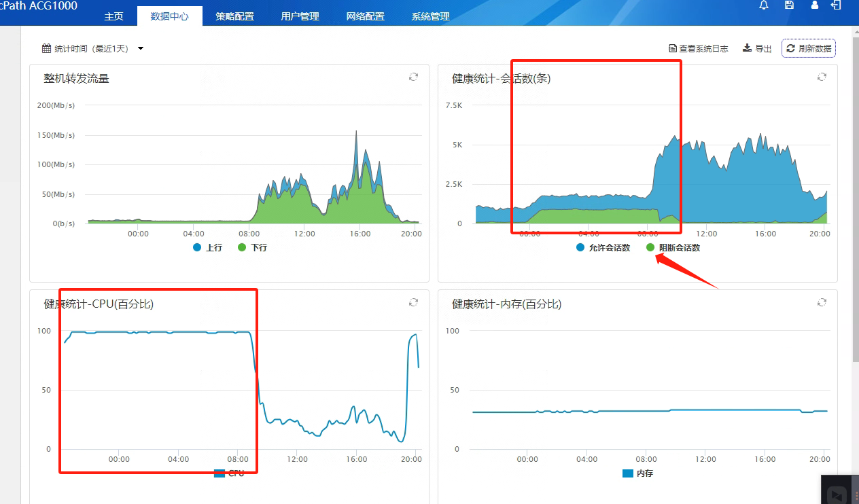Click the calendar icon beside 统计时间

click(x=46, y=48)
